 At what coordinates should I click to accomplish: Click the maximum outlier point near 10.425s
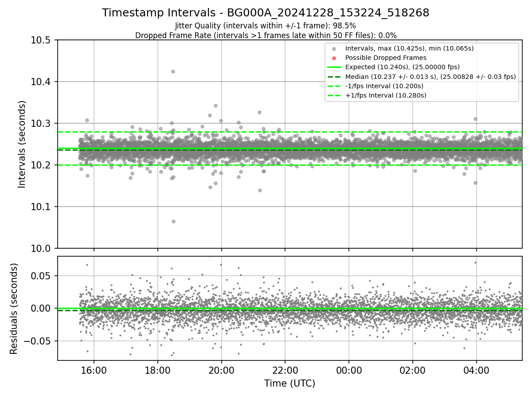point(173,71)
